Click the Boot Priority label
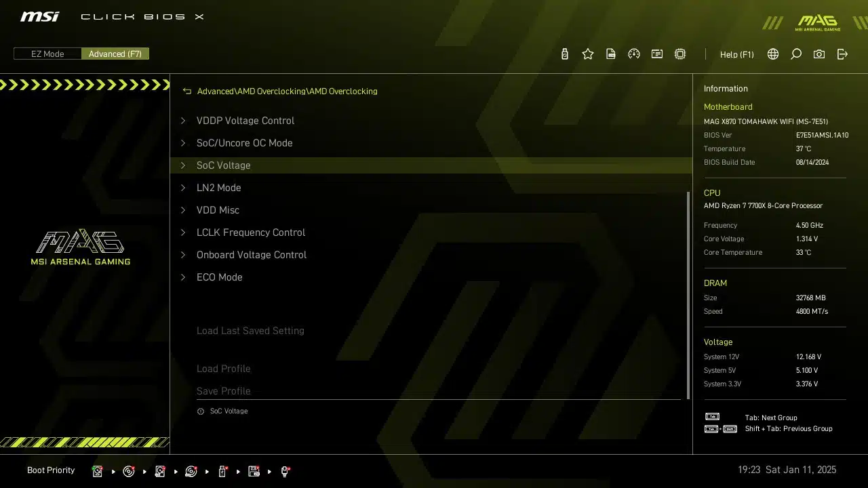The height and width of the screenshot is (488, 868). pos(51,470)
